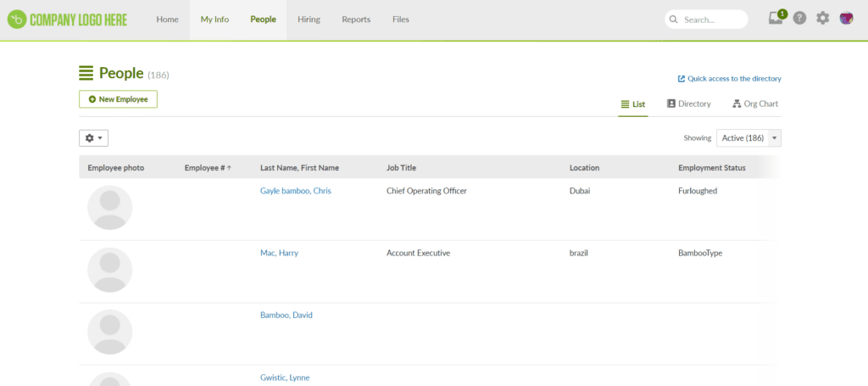Click the BambooType status cell

(x=700, y=253)
